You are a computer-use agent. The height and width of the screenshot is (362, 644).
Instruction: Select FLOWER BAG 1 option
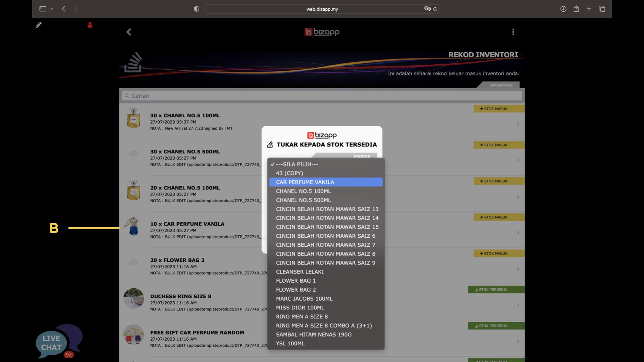point(326,281)
